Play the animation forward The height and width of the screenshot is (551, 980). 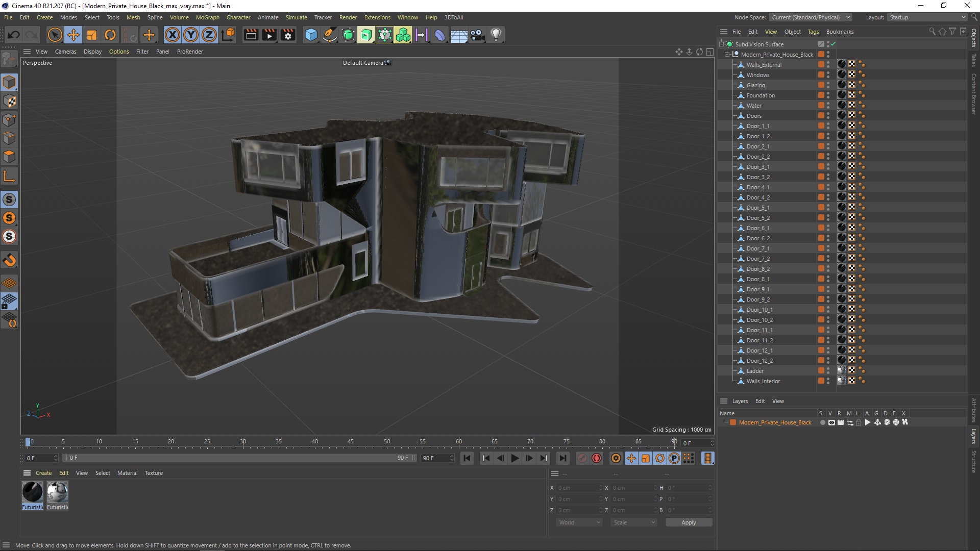514,458
